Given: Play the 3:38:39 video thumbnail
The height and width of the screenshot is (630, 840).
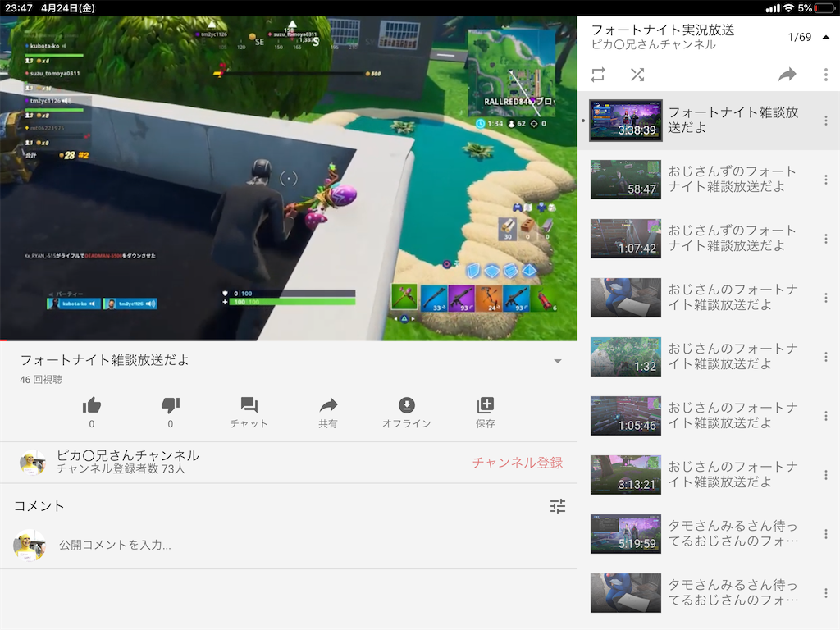Looking at the screenshot, I should [626, 121].
